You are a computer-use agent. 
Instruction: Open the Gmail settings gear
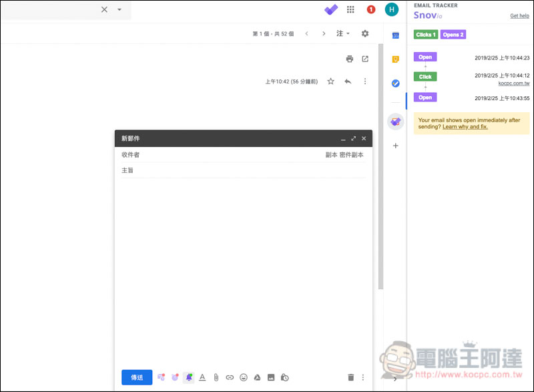pos(364,33)
